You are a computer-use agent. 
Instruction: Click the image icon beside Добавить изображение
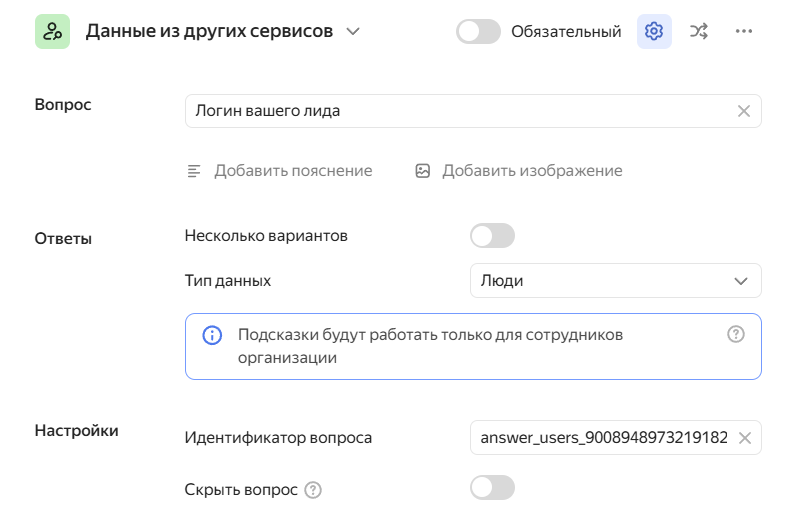click(422, 171)
